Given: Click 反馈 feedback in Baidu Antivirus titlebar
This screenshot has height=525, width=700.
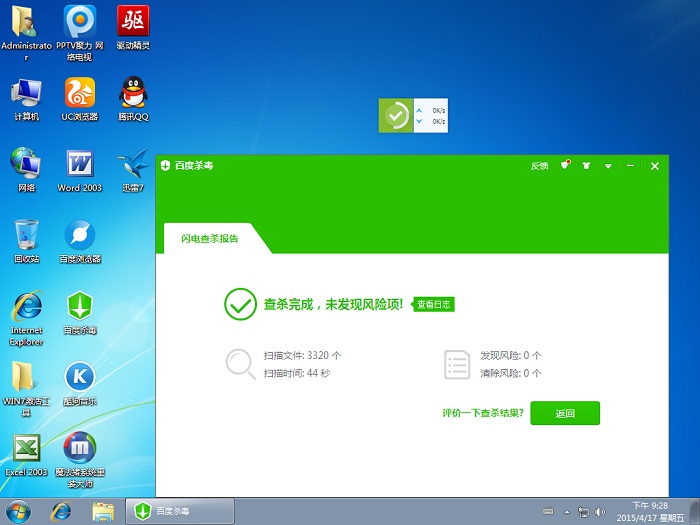Looking at the screenshot, I should coord(539,166).
